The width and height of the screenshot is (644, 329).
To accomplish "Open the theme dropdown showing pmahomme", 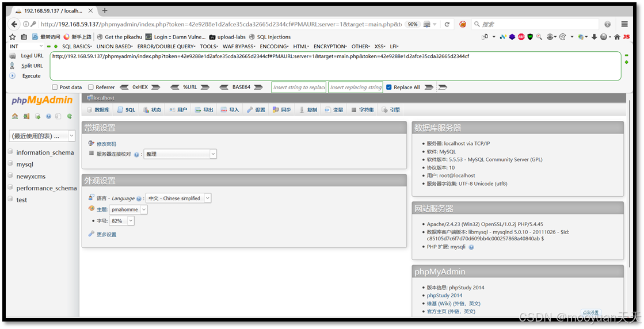I will pyautogui.click(x=128, y=209).
